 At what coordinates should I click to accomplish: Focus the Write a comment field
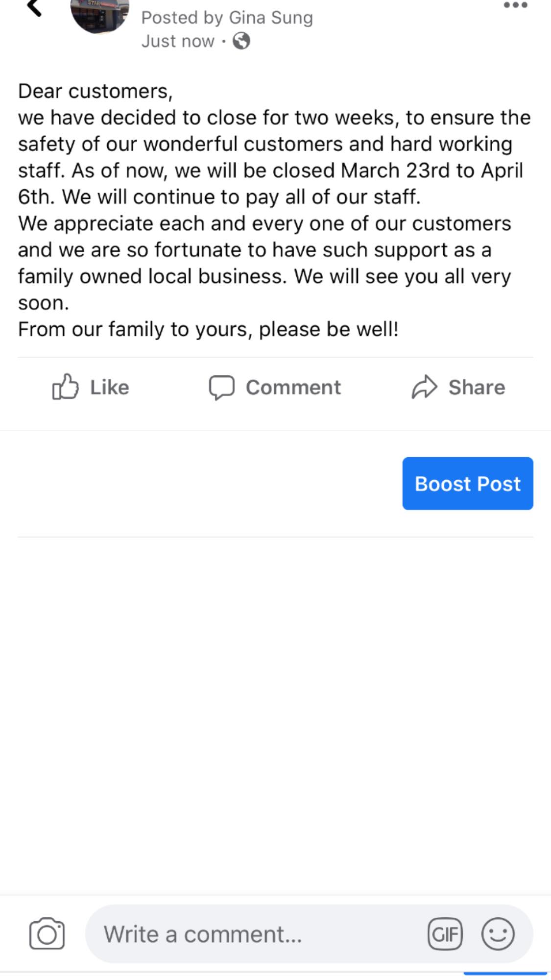(255, 934)
